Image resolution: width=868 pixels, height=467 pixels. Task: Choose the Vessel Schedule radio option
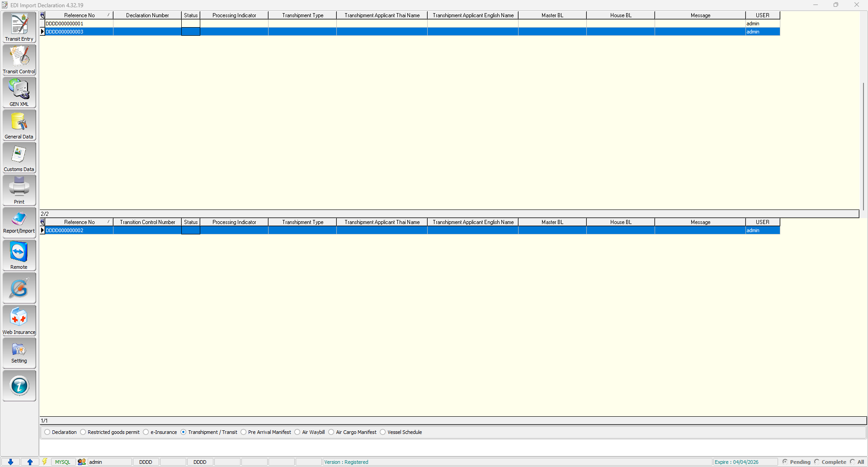(383, 432)
